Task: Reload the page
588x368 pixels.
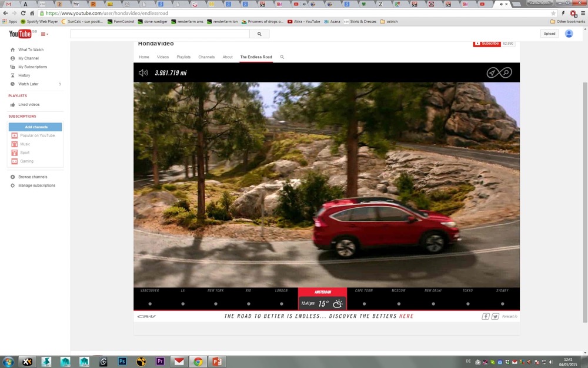Action: click(x=24, y=13)
